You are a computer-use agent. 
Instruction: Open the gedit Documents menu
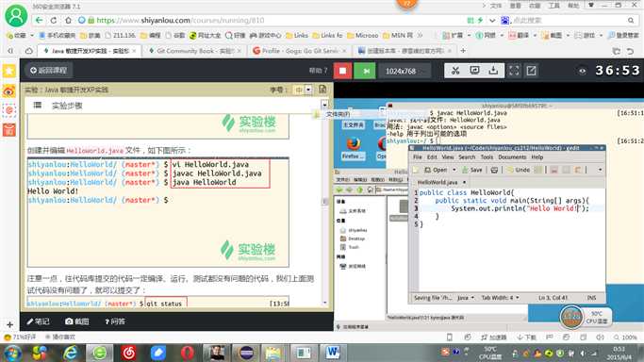coord(512,156)
